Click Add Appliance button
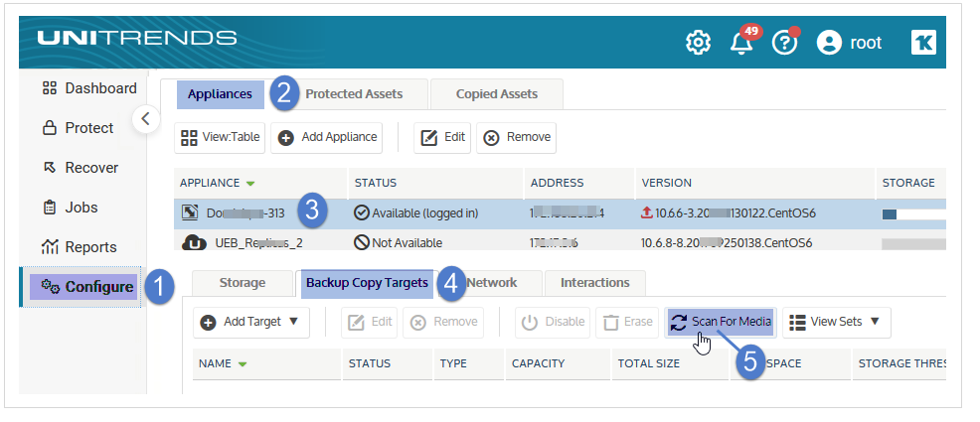The image size is (980, 422). pyautogui.click(x=326, y=137)
